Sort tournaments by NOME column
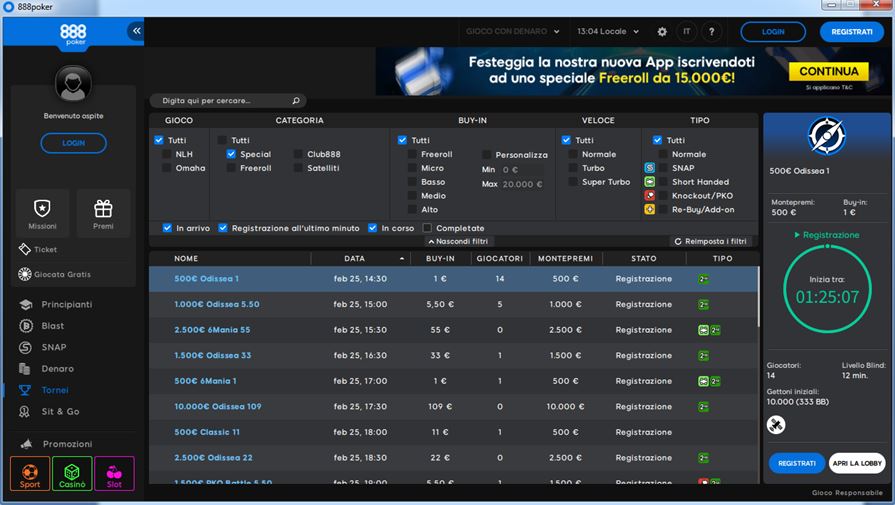This screenshot has height=505, width=895. tap(186, 258)
